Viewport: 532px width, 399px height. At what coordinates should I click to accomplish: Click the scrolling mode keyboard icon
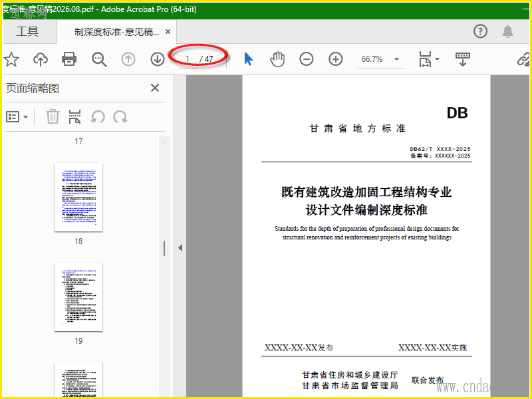click(x=462, y=59)
